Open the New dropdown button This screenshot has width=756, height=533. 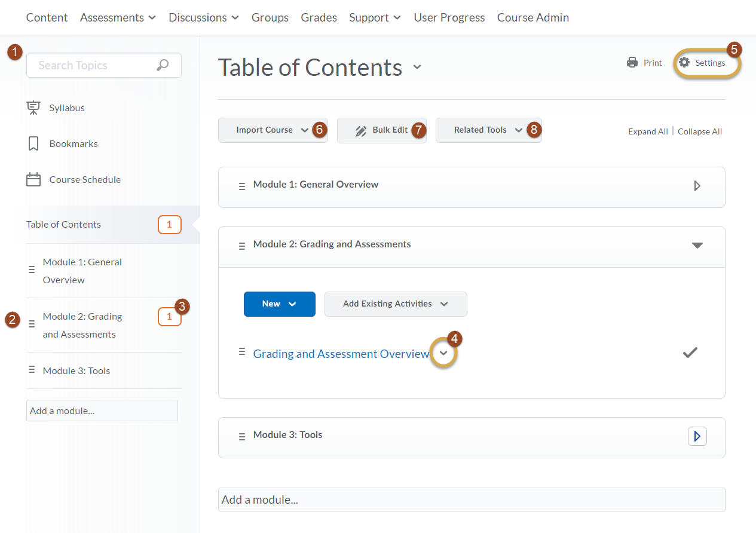tap(280, 304)
